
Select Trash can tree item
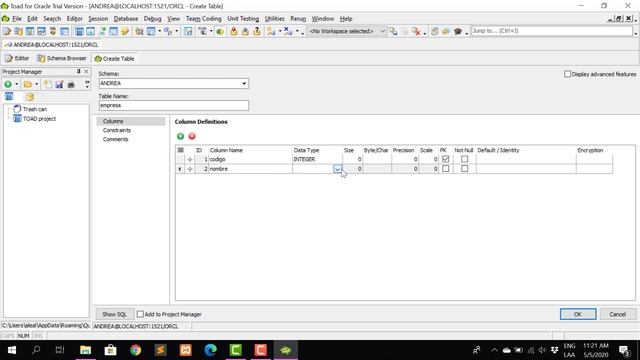35,109
